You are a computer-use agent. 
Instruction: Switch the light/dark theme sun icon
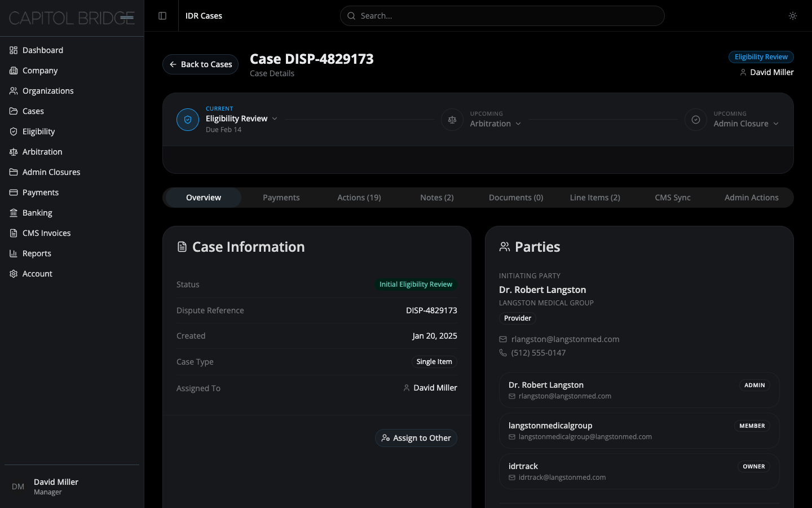(x=792, y=16)
